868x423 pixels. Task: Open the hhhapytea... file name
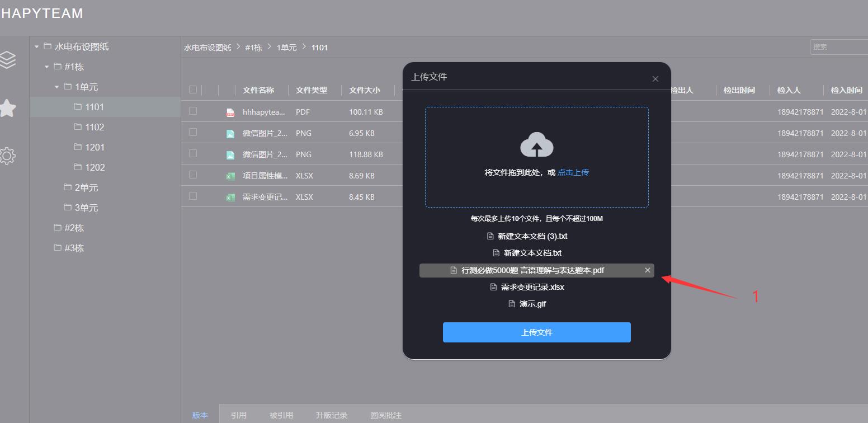[x=264, y=112]
